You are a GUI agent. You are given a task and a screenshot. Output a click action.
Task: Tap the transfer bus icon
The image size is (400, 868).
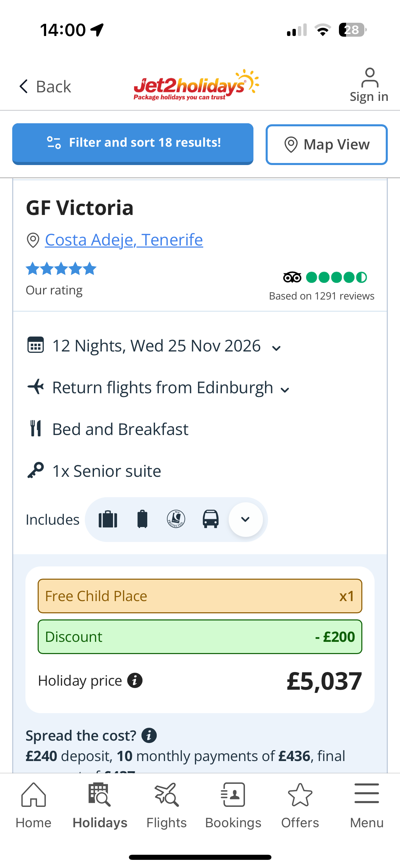[211, 519]
